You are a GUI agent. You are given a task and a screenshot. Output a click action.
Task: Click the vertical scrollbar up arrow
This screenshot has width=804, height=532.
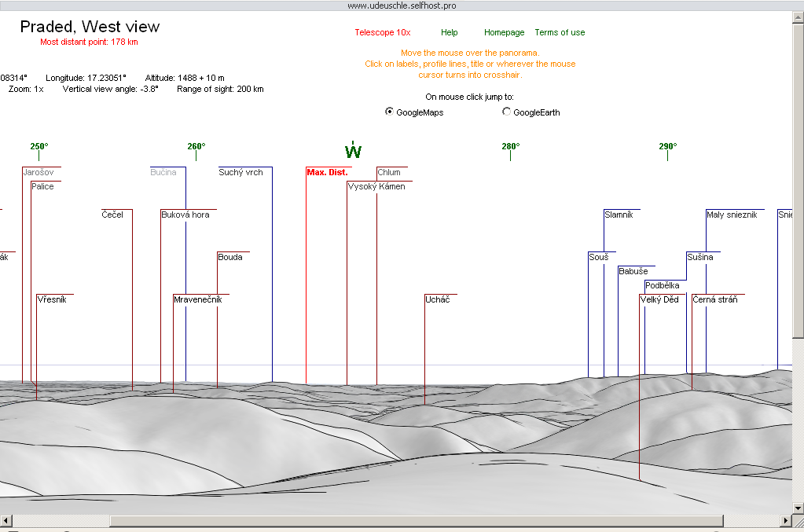click(798, 17)
